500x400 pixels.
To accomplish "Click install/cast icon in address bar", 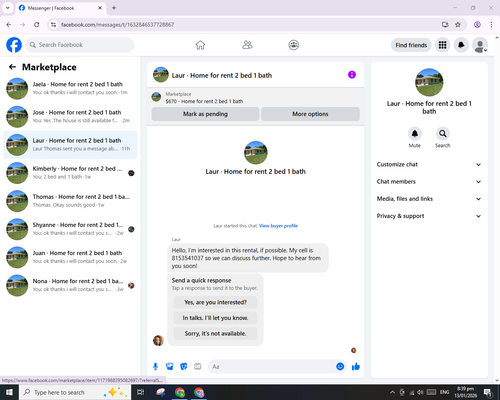I will click(x=445, y=25).
